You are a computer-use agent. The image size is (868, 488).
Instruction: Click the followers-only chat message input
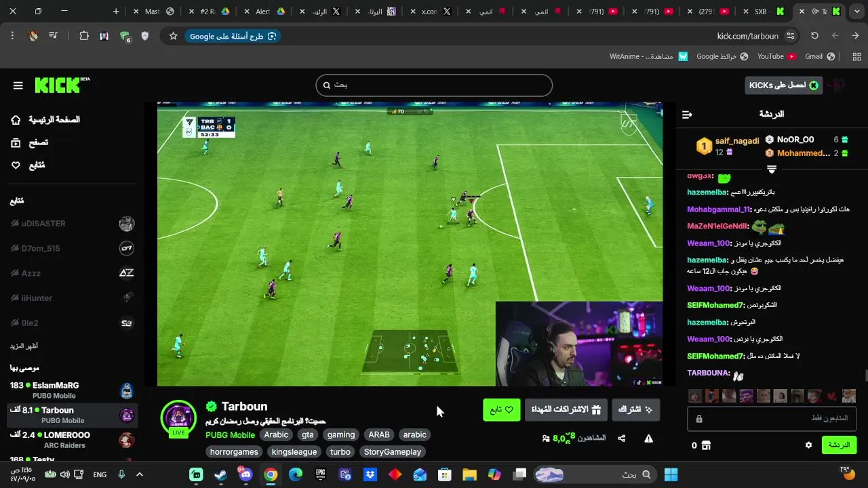[772, 419]
